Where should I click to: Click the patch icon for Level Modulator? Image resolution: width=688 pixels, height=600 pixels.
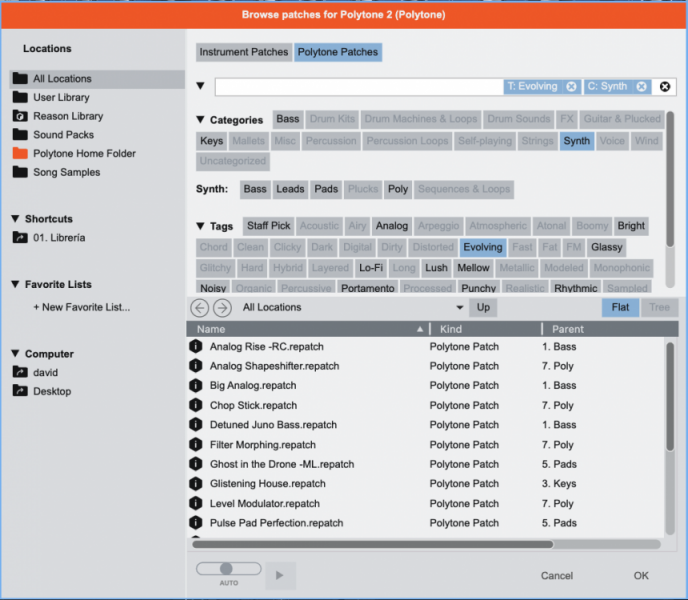(x=196, y=503)
